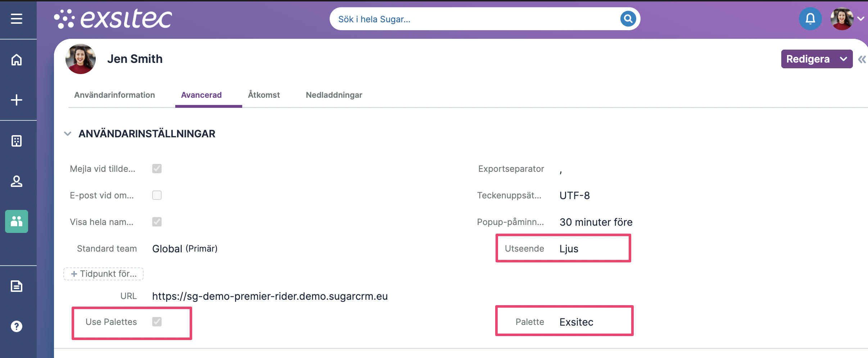Click the Redigera button
Viewport: 868px width, 358px height.
(808, 59)
